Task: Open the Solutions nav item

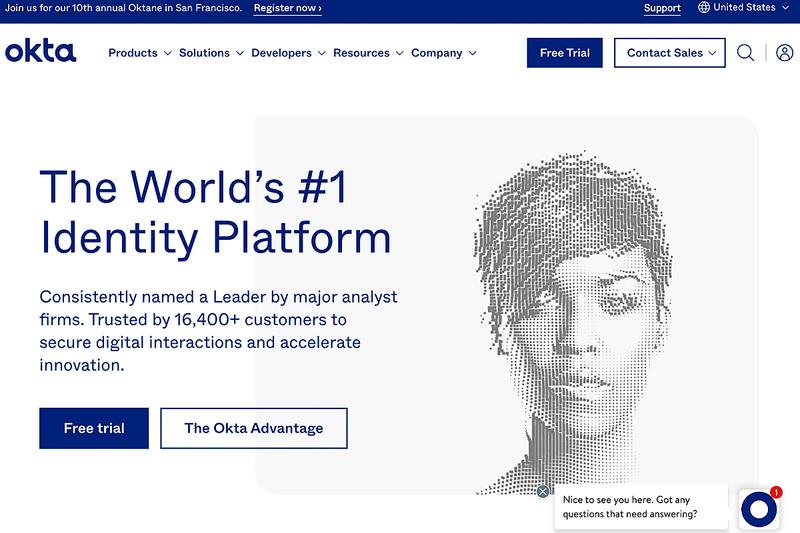Action: pos(204,53)
